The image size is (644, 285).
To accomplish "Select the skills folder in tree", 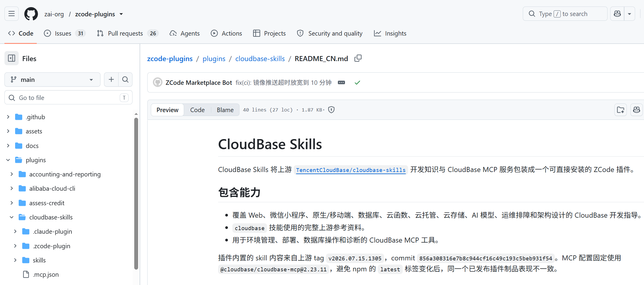I will click(x=39, y=260).
